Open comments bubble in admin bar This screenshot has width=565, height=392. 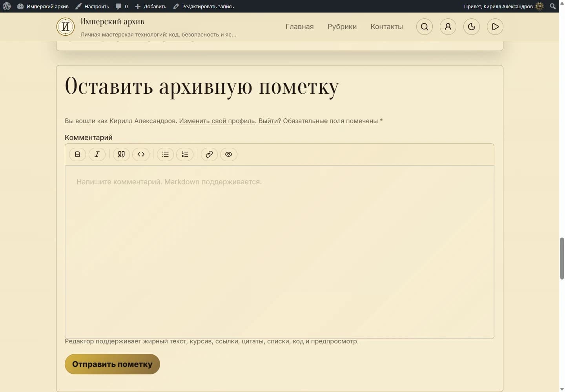point(122,6)
